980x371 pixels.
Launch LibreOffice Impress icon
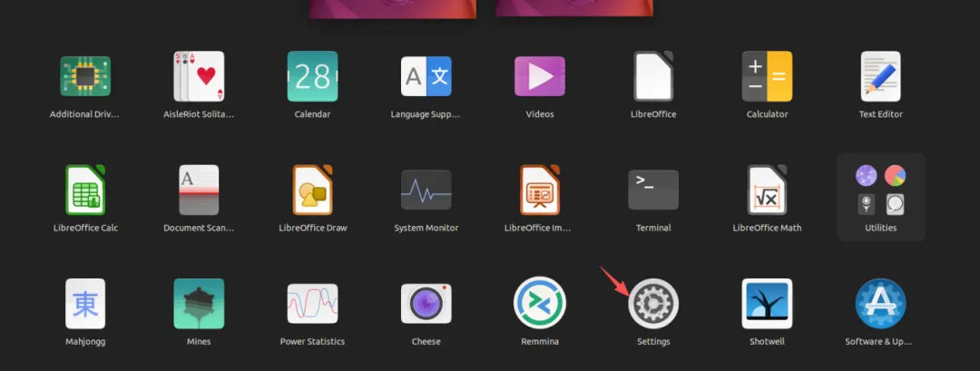pyautogui.click(x=540, y=190)
